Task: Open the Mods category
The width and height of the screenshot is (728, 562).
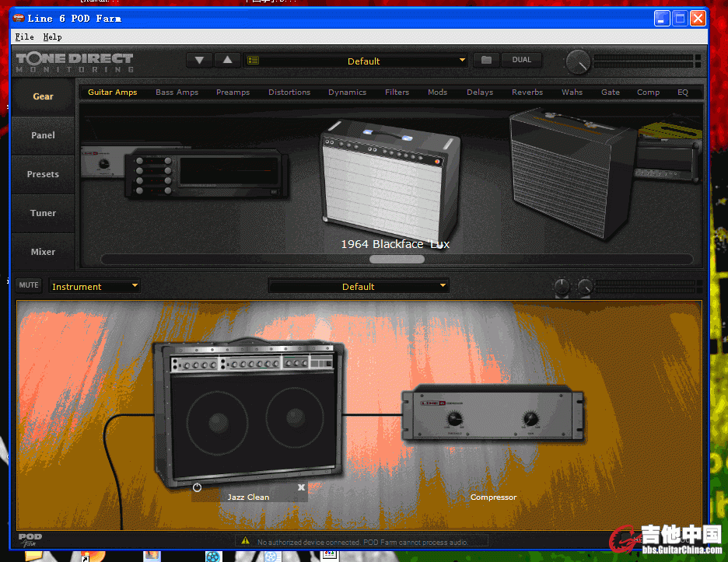Action: tap(437, 92)
